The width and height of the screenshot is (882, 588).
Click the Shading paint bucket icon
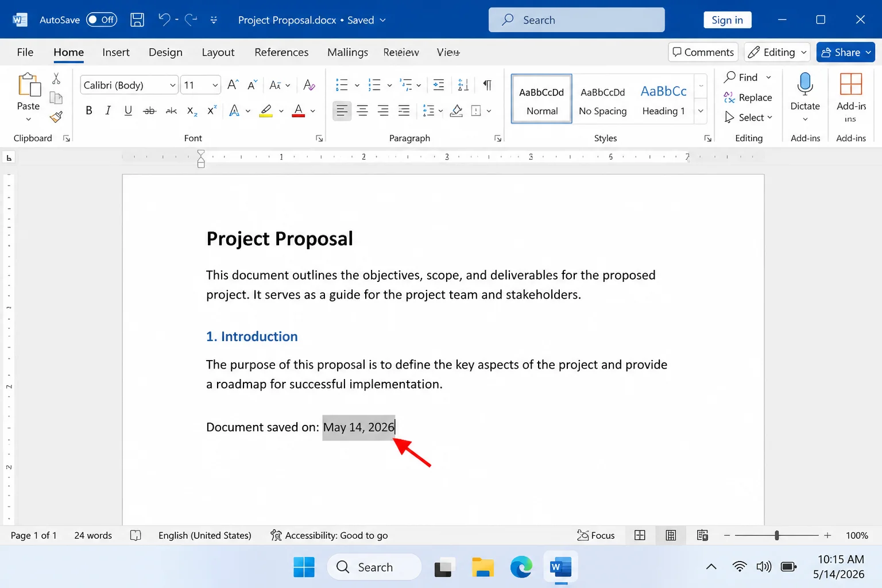[457, 110]
